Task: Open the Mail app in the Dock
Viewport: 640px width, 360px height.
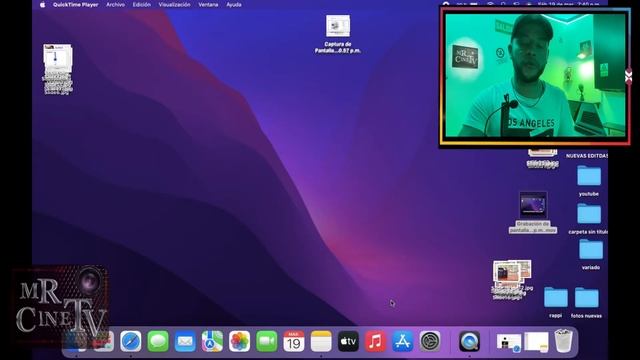Action: [185, 341]
